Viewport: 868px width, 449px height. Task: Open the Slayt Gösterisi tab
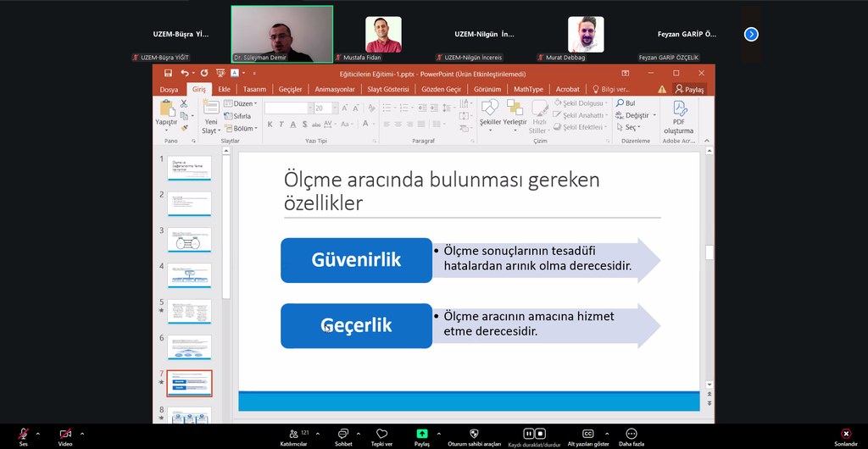[x=389, y=89]
